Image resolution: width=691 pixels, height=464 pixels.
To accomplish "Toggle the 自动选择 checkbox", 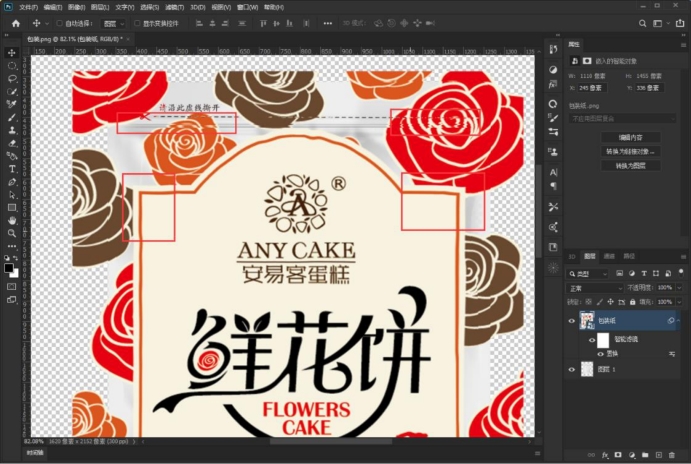I will 59,23.
